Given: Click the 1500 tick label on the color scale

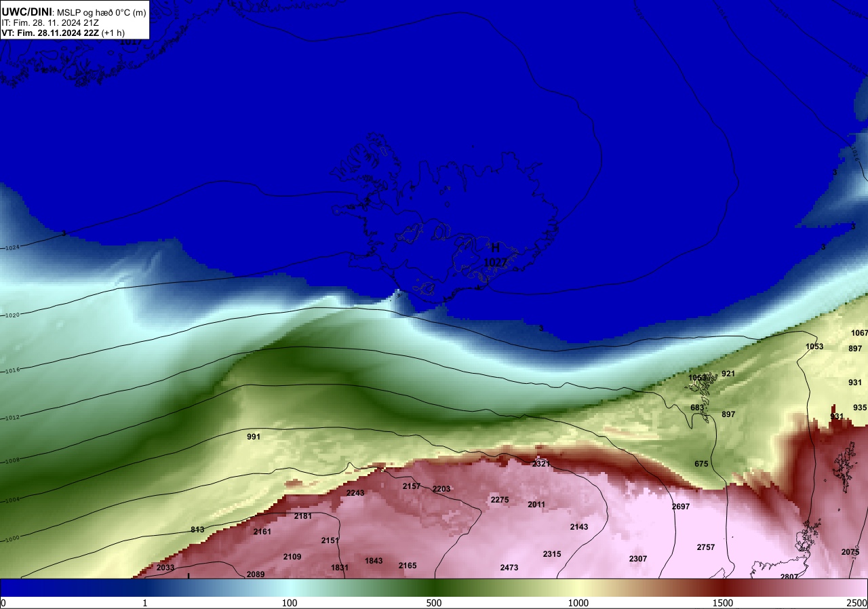Looking at the screenshot, I should point(723,603).
